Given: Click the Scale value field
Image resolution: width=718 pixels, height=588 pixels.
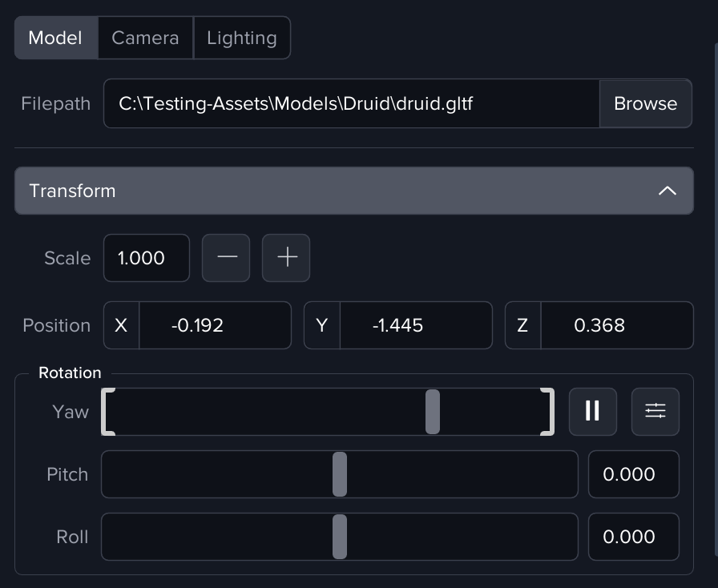Looking at the screenshot, I should click(146, 258).
